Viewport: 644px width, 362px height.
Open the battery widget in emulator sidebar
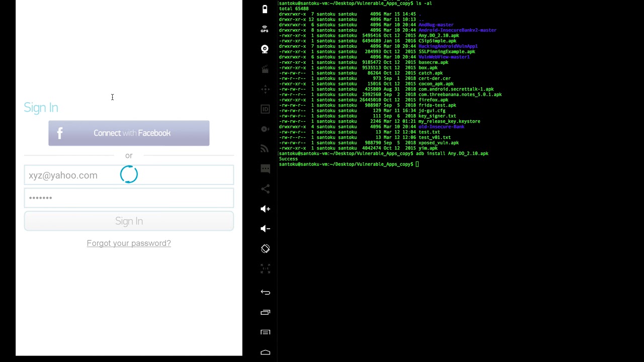[x=265, y=9]
